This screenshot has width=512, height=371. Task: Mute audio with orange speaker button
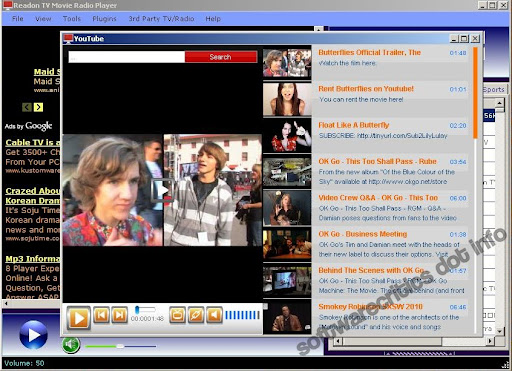pos(214,315)
